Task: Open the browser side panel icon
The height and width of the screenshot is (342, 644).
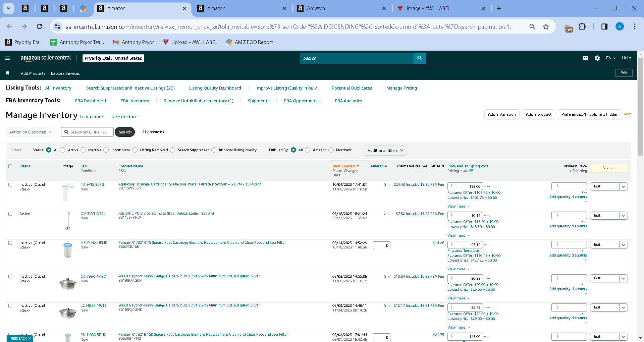Action: point(604,26)
